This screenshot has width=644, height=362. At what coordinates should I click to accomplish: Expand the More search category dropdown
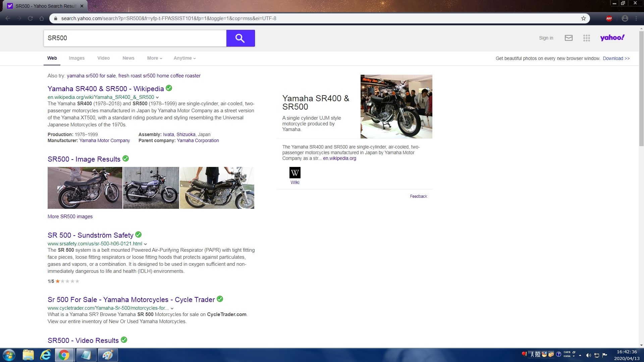pyautogui.click(x=154, y=58)
